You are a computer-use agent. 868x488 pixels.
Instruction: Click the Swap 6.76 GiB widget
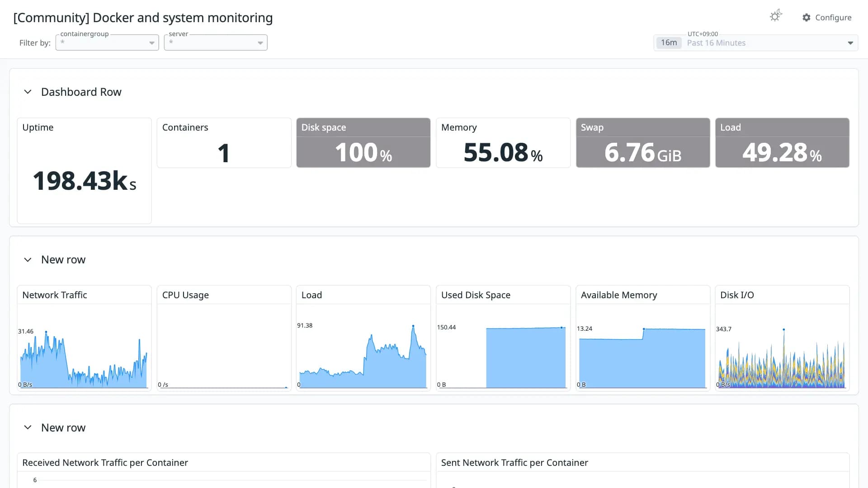pyautogui.click(x=643, y=143)
